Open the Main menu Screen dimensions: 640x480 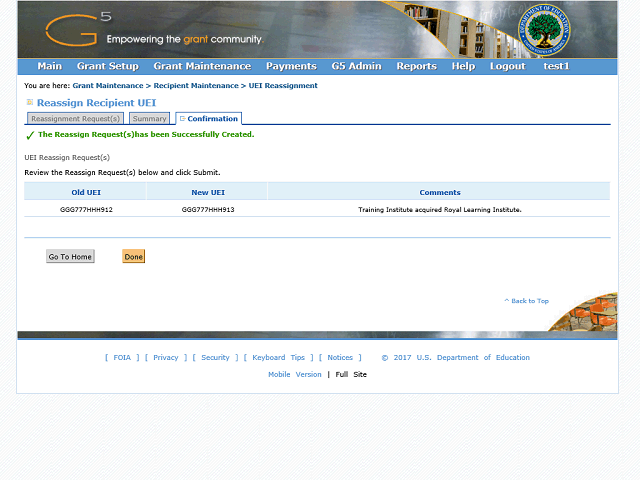pos(50,66)
